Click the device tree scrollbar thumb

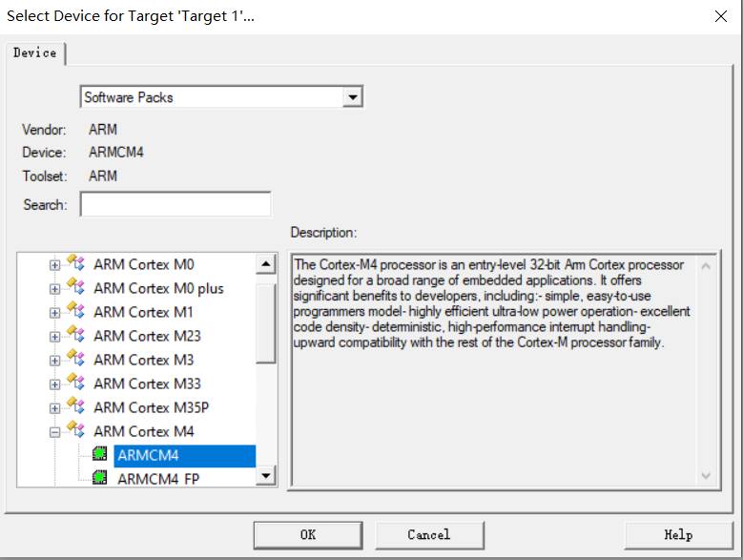click(x=266, y=323)
